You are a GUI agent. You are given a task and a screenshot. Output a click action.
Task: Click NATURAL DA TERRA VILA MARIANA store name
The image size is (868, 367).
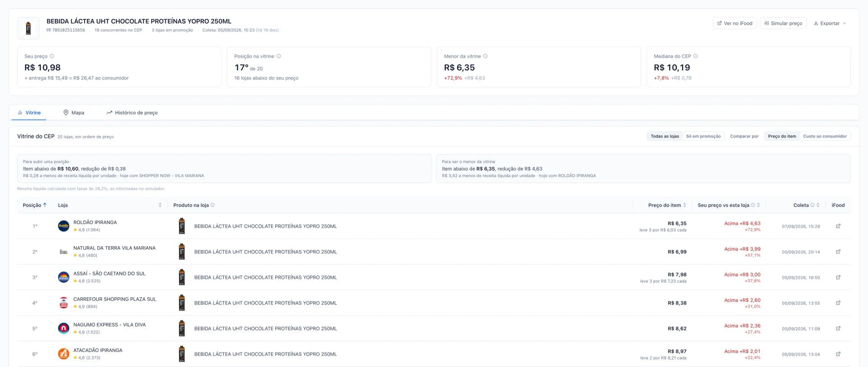coord(114,248)
